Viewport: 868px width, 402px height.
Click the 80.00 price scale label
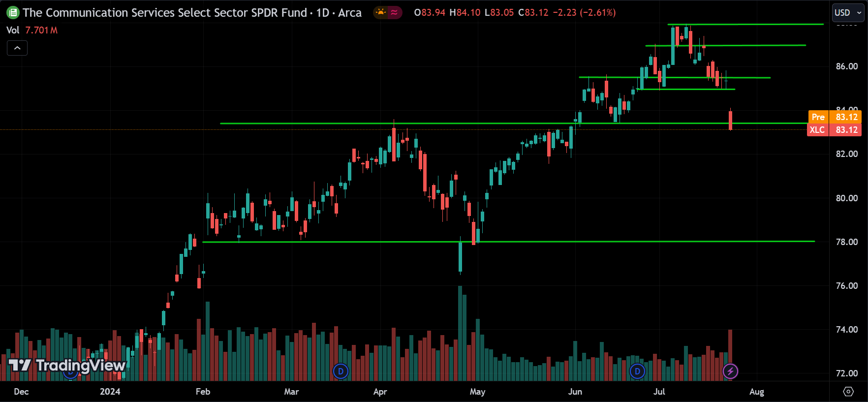(x=847, y=198)
